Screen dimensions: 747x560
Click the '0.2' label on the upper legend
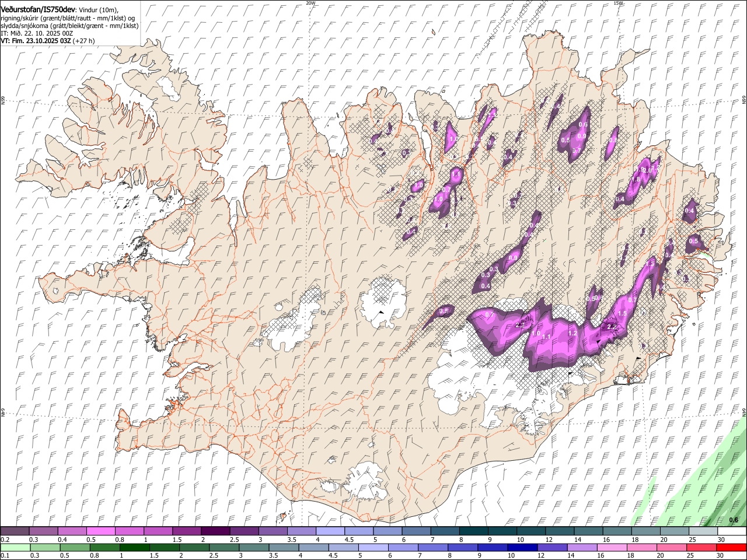[x=5, y=540]
